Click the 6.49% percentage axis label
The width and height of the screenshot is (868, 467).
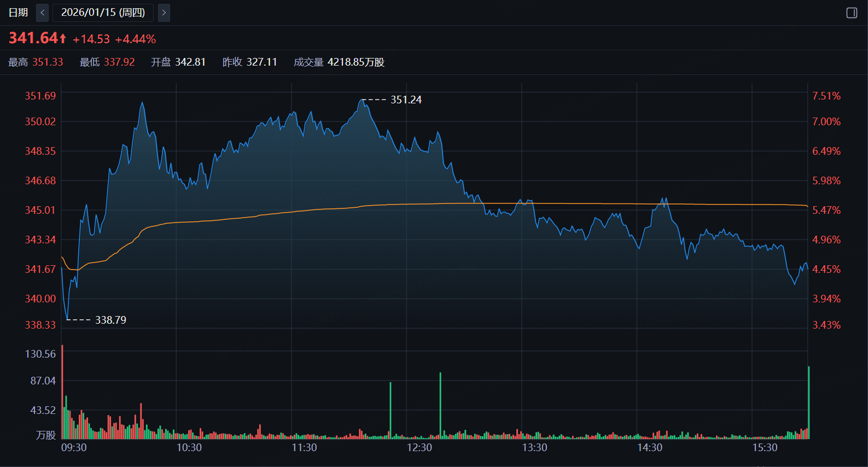coord(826,151)
